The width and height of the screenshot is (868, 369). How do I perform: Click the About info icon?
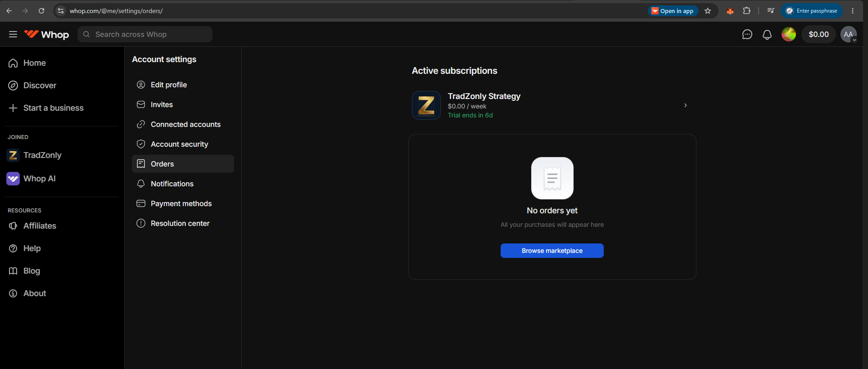pos(13,293)
